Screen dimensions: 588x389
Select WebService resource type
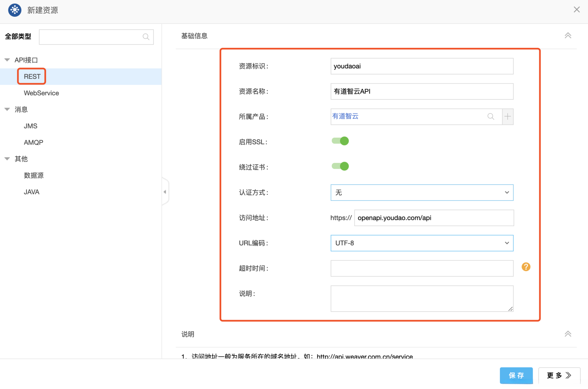(41, 93)
